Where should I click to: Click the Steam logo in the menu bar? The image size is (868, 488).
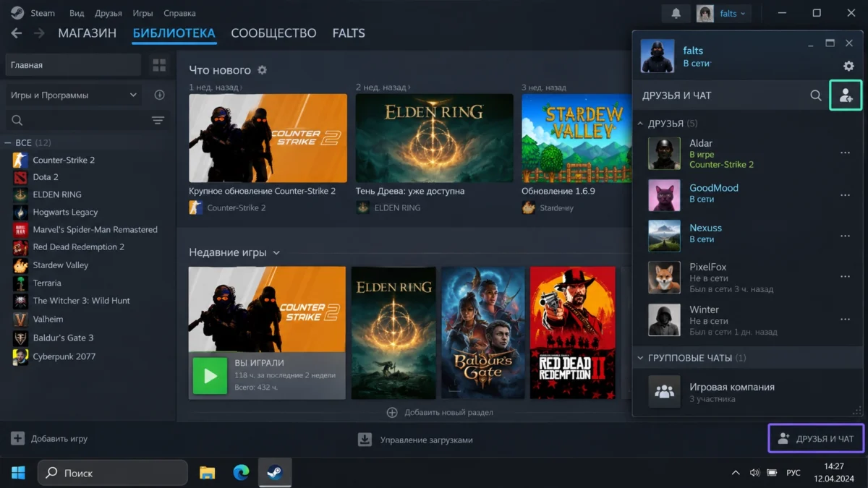pyautogui.click(x=17, y=13)
